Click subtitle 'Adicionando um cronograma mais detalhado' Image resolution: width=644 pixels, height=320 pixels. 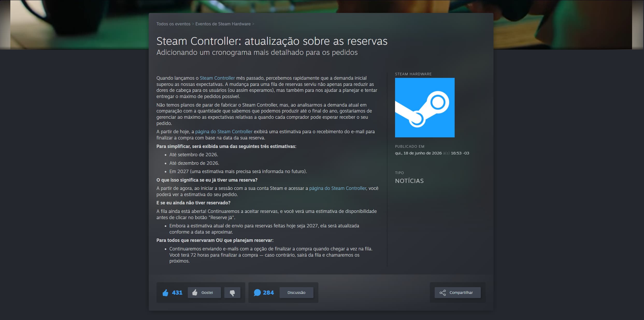pos(257,52)
